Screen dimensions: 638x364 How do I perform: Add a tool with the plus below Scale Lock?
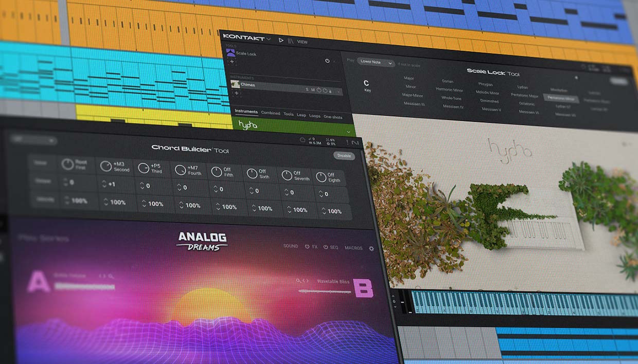click(232, 62)
